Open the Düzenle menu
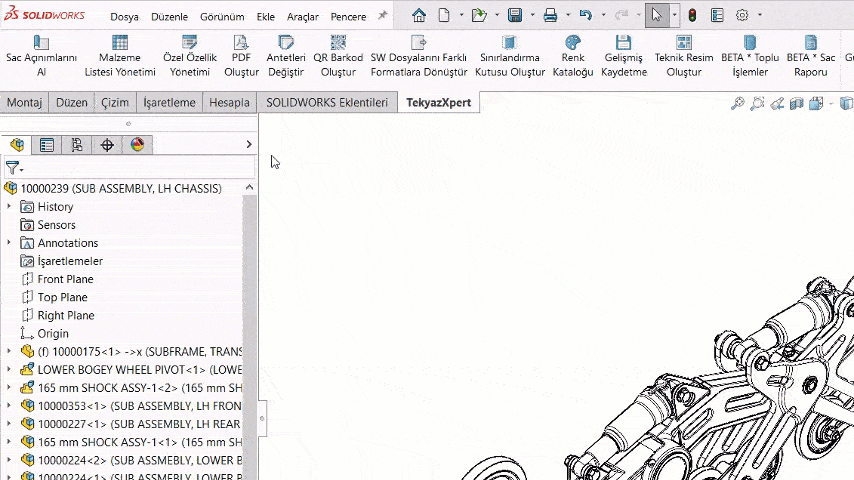 tap(169, 17)
